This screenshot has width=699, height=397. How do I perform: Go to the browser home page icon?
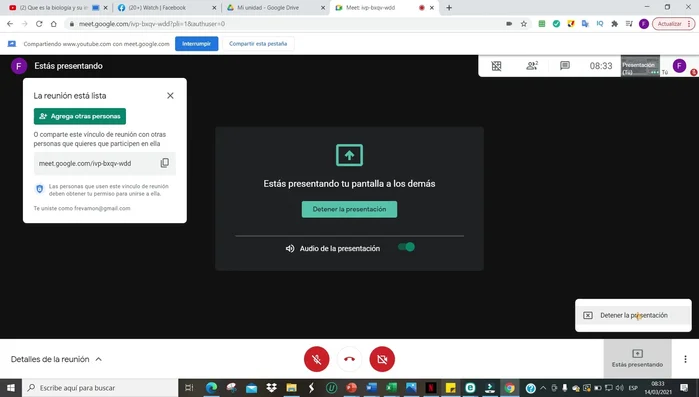click(x=53, y=24)
